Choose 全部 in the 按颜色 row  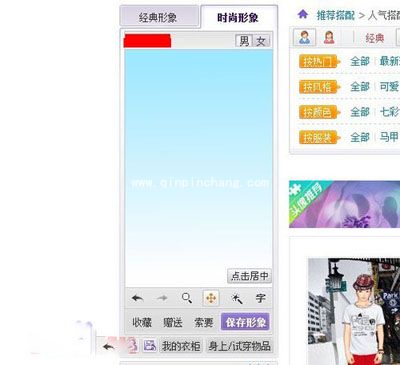coord(360,112)
